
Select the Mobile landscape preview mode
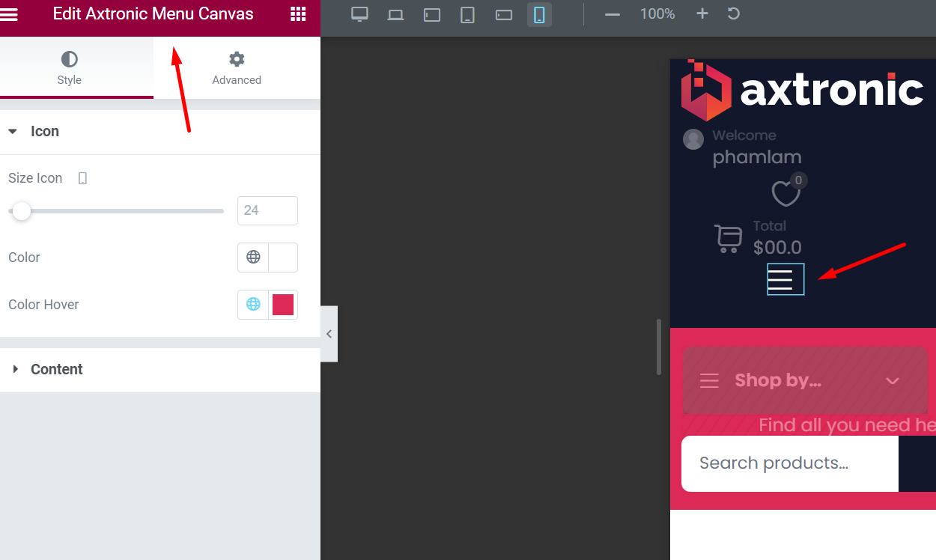click(504, 14)
